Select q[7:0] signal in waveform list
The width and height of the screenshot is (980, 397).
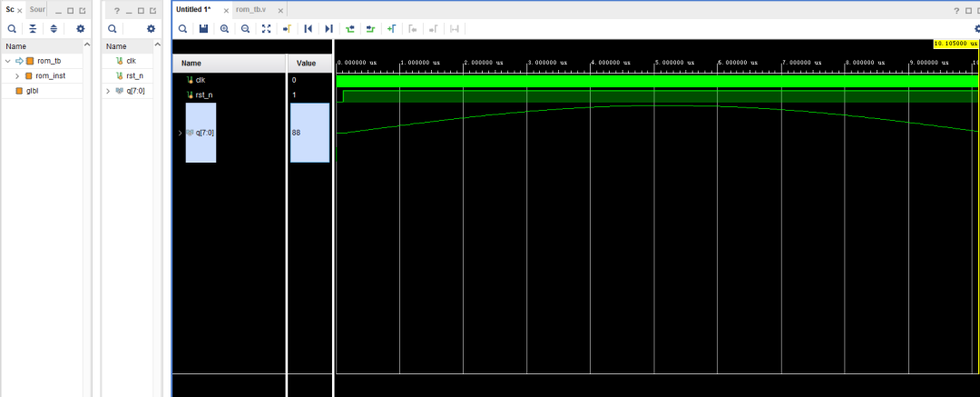(x=205, y=133)
